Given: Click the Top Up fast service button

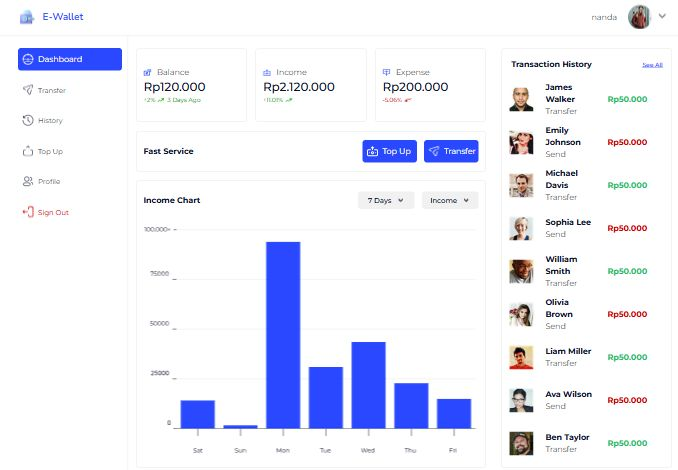Looking at the screenshot, I should pyautogui.click(x=390, y=151).
